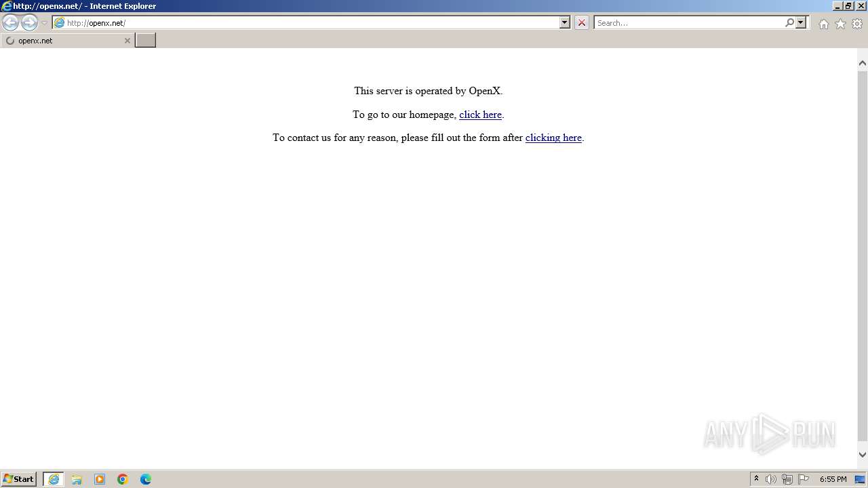Image resolution: width=868 pixels, height=488 pixels.
Task: Click the IE page icon in the address bar
Action: (60, 23)
